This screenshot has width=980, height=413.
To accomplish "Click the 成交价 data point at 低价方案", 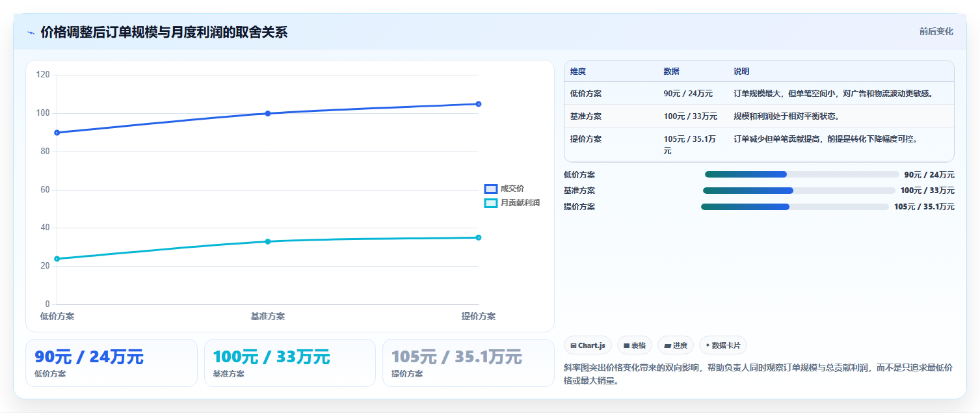I will click(57, 133).
